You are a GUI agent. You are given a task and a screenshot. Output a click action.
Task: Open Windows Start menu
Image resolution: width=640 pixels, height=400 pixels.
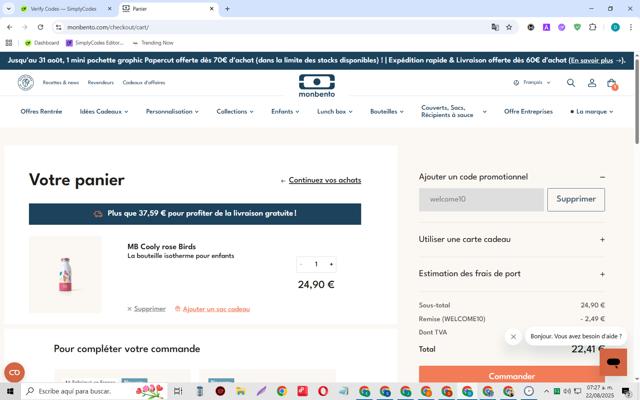[x=10, y=391]
